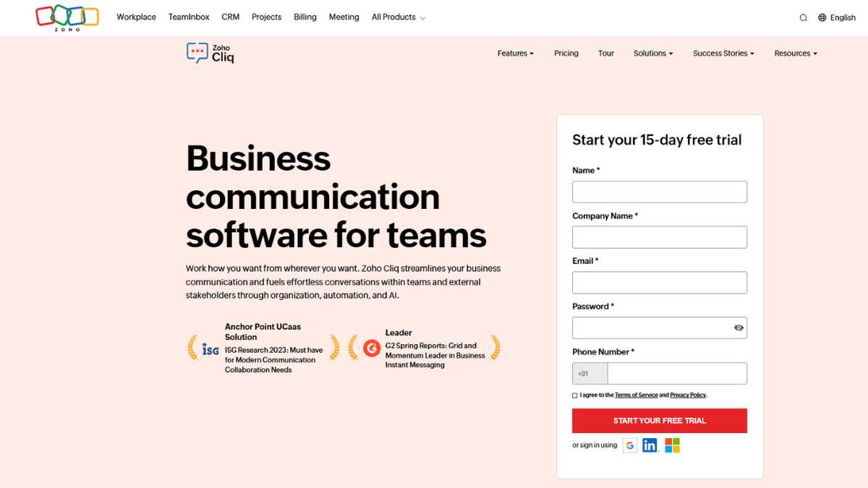Image resolution: width=868 pixels, height=488 pixels.
Task: Expand the Features menu
Action: 516,53
